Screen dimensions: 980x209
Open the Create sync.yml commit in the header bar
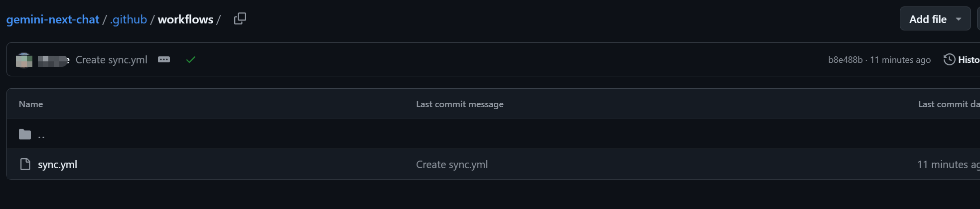(x=112, y=60)
